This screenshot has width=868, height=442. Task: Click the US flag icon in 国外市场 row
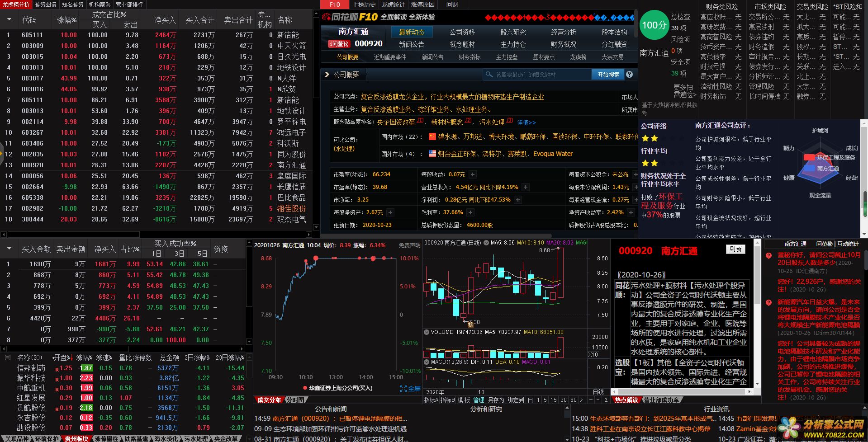coord(432,154)
